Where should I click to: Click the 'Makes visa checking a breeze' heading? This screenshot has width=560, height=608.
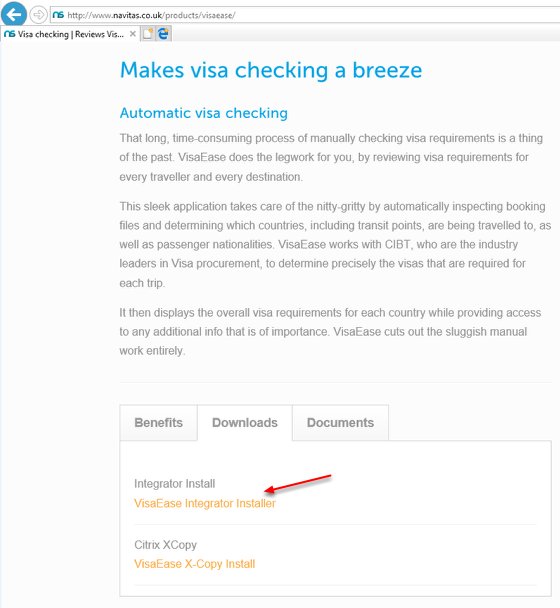click(271, 70)
